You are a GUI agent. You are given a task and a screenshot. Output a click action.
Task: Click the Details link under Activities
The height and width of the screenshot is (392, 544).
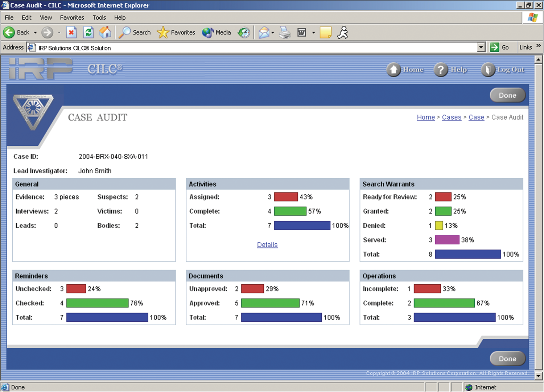[267, 245]
